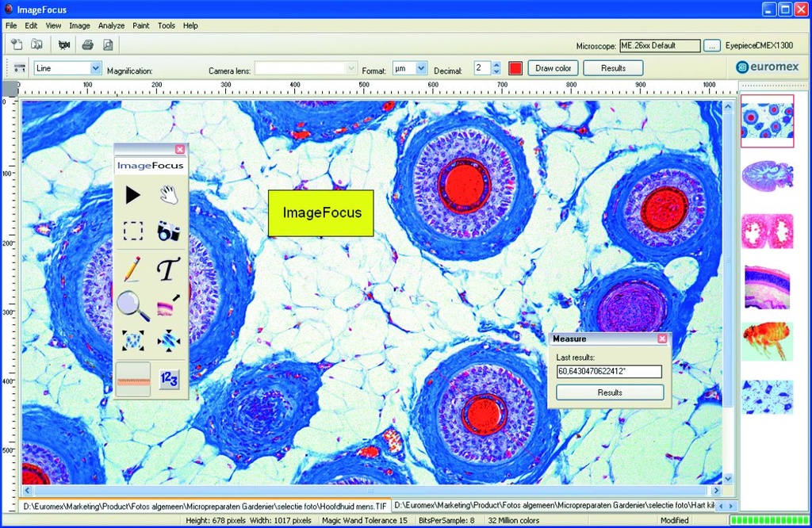Screen dimensions: 812x528
Task: Click the camera snapshot tool in the palette
Action: point(168,231)
